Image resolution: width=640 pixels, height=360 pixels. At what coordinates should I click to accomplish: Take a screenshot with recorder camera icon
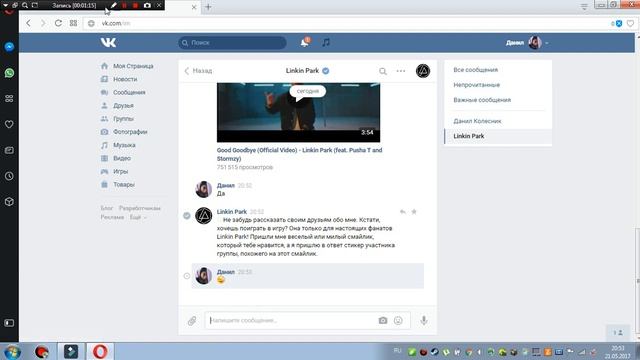click(x=147, y=5)
